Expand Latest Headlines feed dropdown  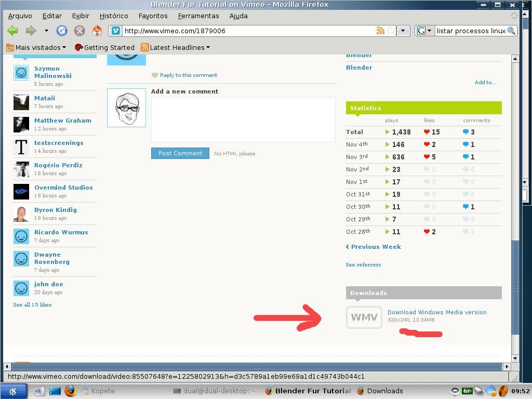pyautogui.click(x=176, y=47)
